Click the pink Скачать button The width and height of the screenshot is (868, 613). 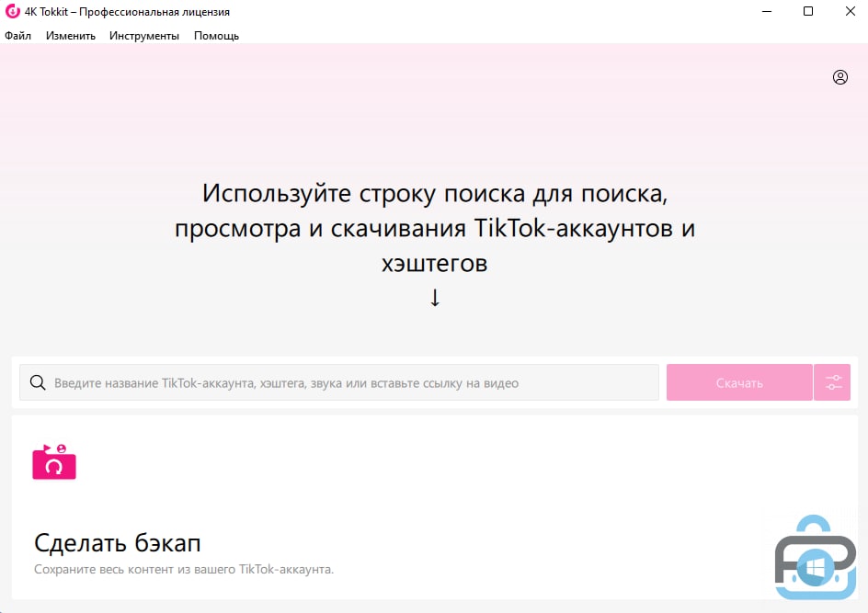click(739, 382)
